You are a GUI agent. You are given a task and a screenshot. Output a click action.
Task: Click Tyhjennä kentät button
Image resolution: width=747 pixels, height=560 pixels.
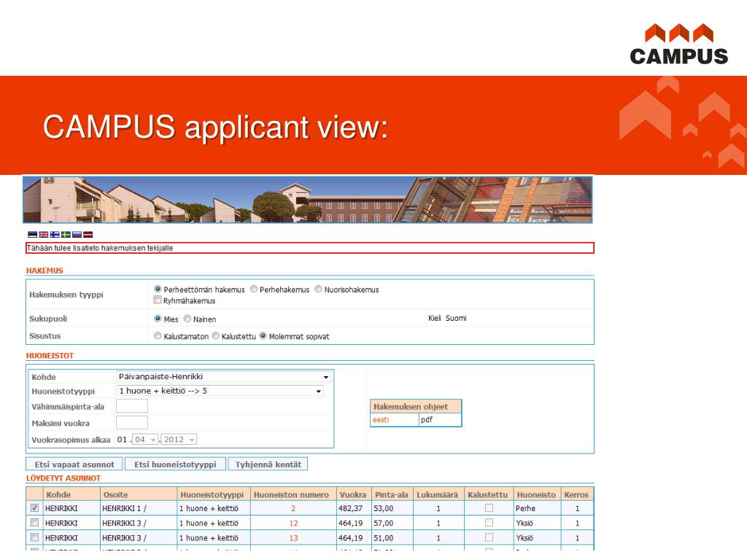268,464
